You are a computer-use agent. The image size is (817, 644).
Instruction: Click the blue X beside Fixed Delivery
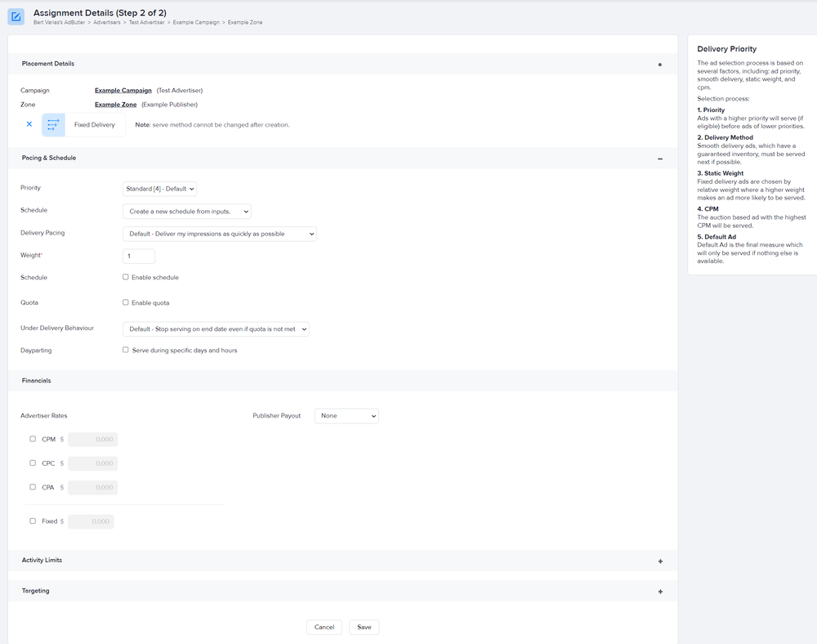pos(29,124)
